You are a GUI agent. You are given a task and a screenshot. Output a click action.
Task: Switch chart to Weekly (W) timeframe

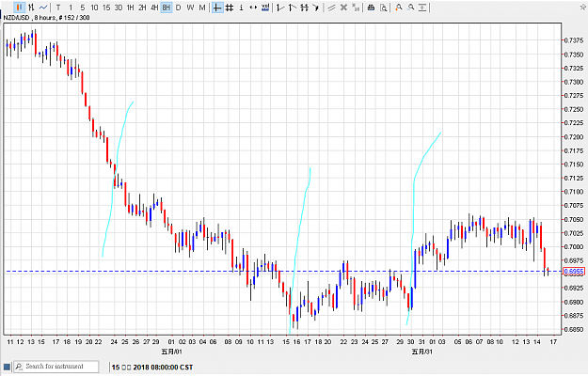click(x=190, y=8)
